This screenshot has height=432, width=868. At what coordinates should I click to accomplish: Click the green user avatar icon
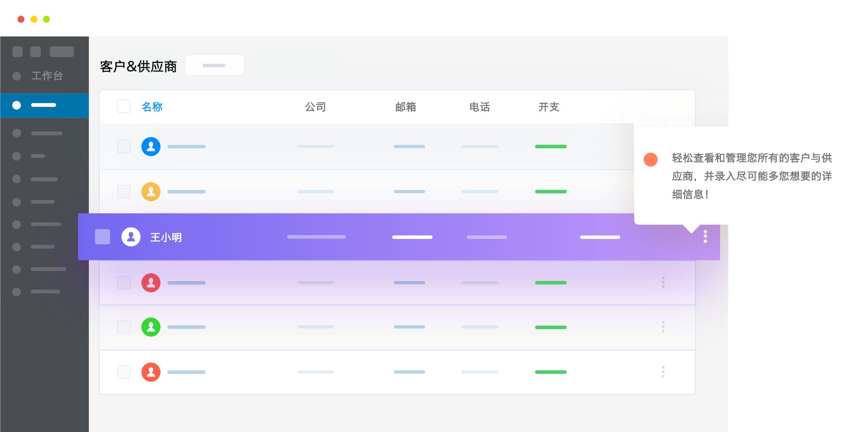tap(151, 327)
